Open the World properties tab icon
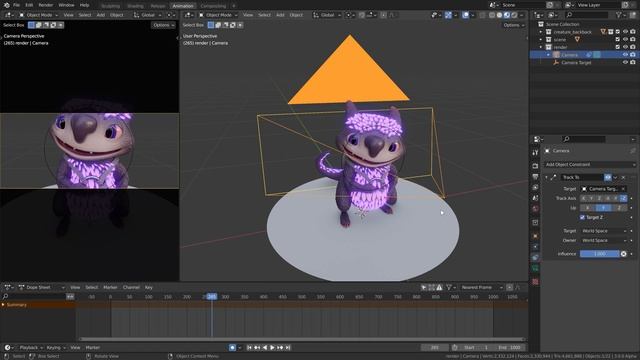 [x=535, y=209]
